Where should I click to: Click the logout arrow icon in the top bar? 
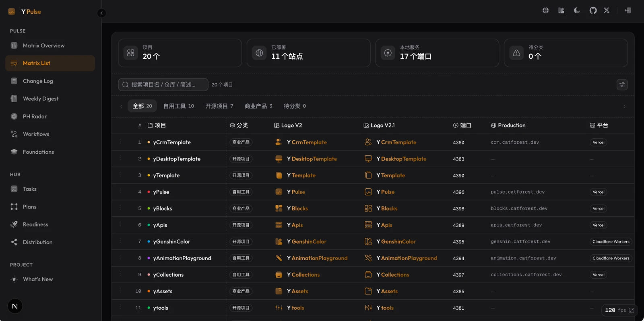[x=628, y=10]
